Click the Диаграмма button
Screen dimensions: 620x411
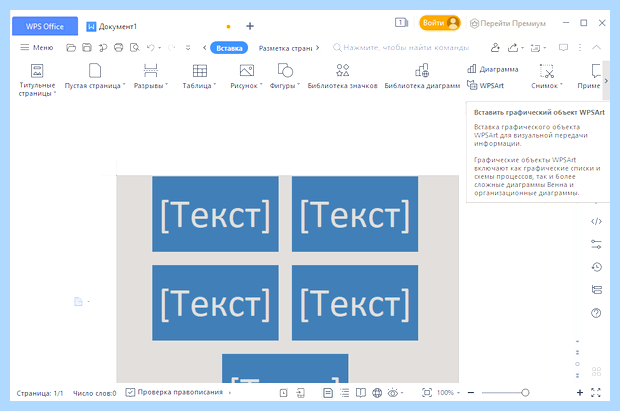pyautogui.click(x=493, y=69)
